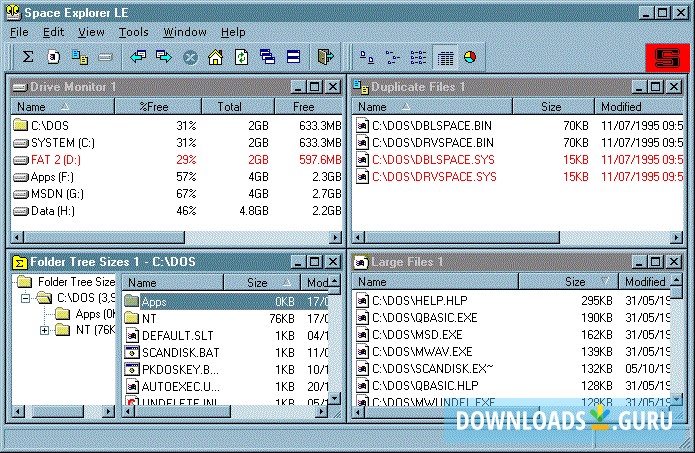Click the drive monitor toolbar icon
Image resolution: width=695 pixels, height=453 pixels.
point(105,57)
